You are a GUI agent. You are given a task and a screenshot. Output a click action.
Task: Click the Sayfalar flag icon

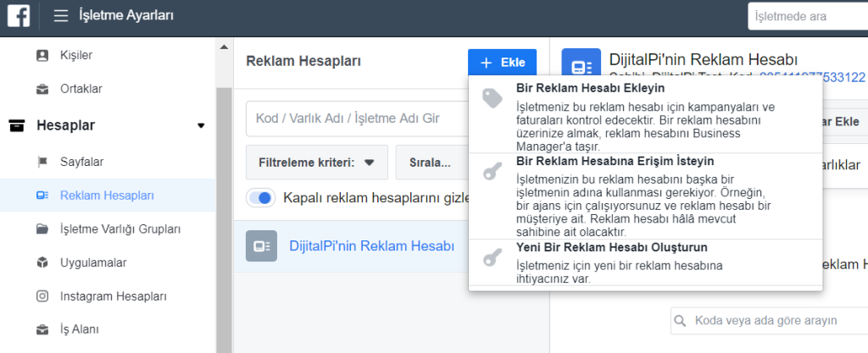tap(42, 162)
